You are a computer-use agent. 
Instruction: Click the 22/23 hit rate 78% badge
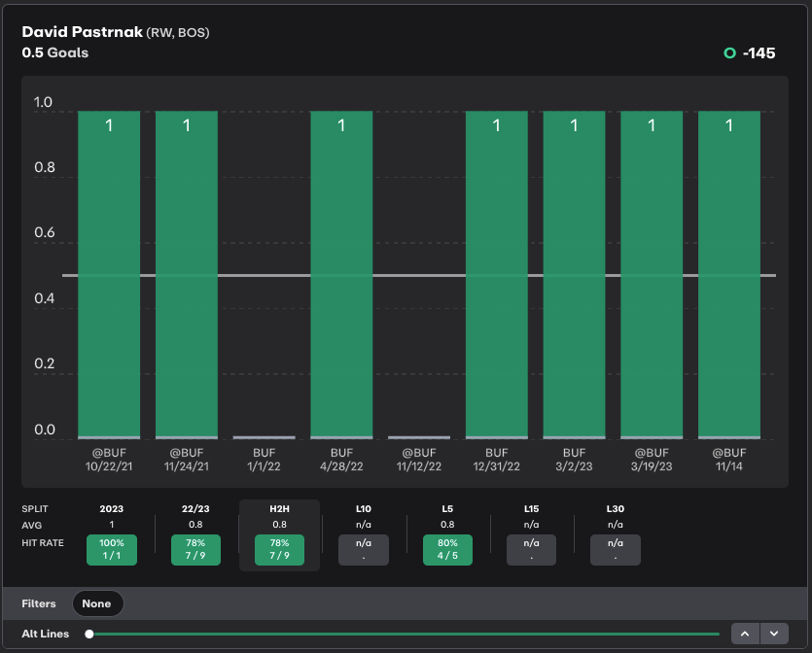click(195, 549)
